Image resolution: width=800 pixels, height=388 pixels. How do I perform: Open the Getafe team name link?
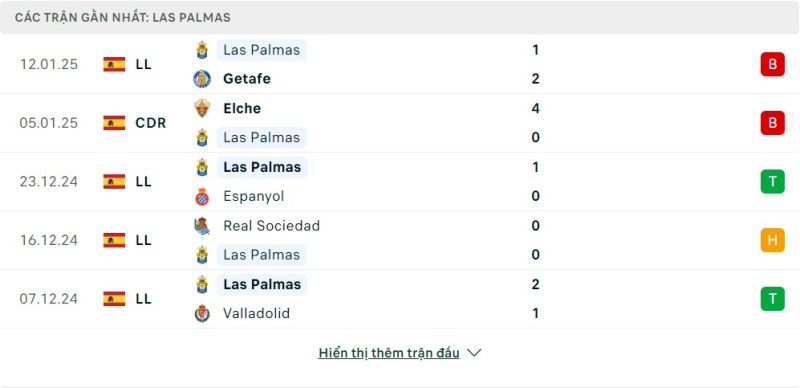tap(247, 79)
